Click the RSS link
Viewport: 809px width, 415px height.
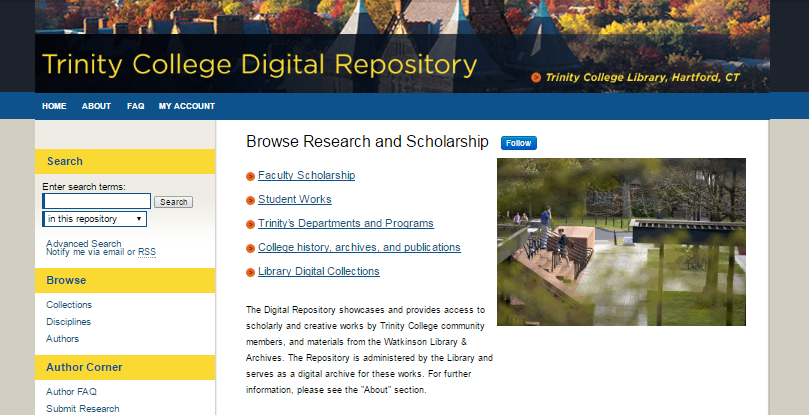147,252
